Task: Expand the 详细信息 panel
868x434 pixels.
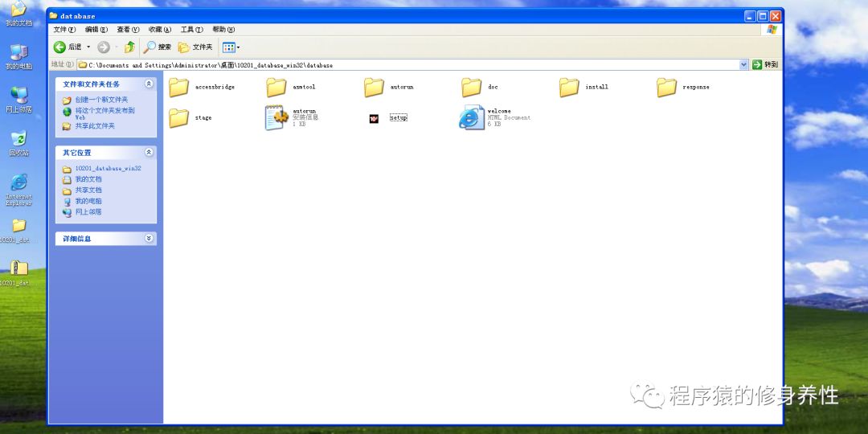Action: coord(149,239)
